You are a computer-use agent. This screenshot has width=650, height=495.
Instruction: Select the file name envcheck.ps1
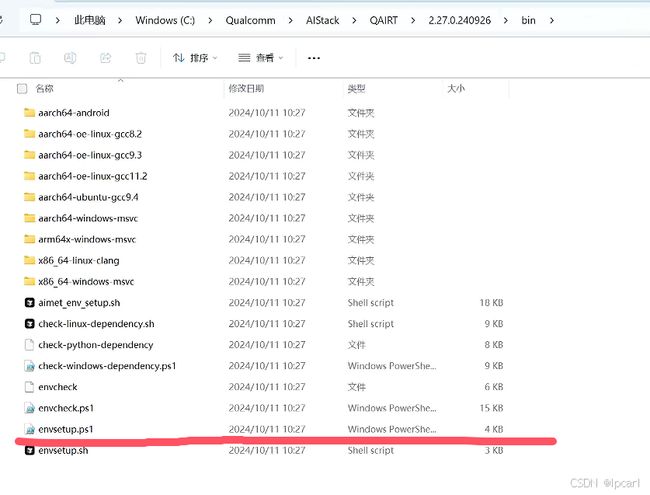tap(66, 408)
